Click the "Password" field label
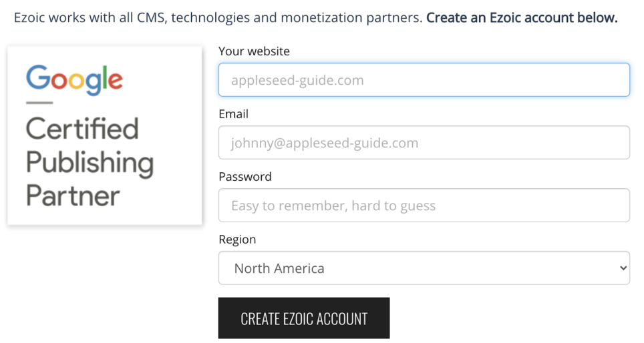The width and height of the screenshot is (644, 343). click(x=245, y=177)
